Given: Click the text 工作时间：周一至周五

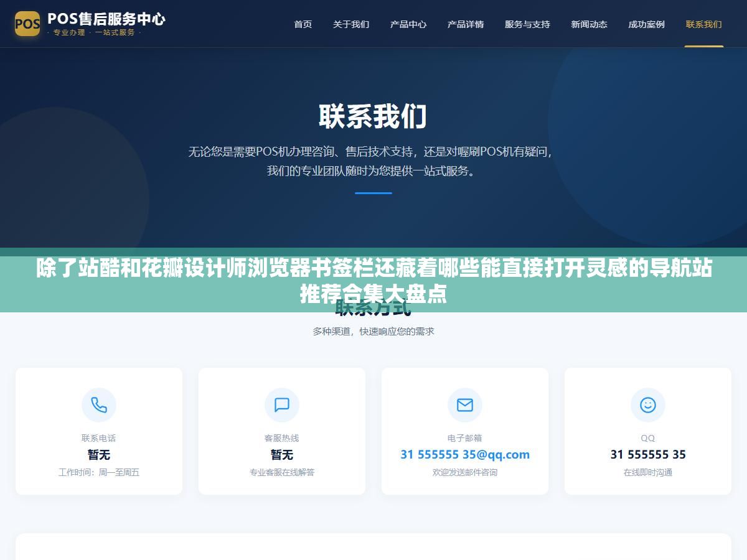Looking at the screenshot, I should coord(99,472).
